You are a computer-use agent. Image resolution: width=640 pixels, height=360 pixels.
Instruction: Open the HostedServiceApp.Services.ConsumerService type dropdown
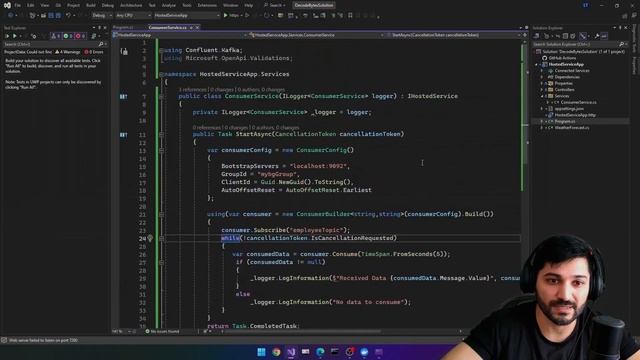click(x=317, y=35)
